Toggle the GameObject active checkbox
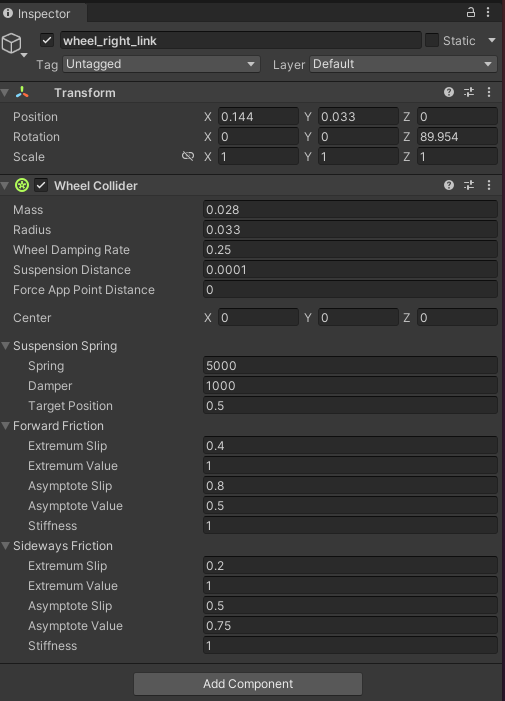The width and height of the screenshot is (505, 701). tap(47, 40)
